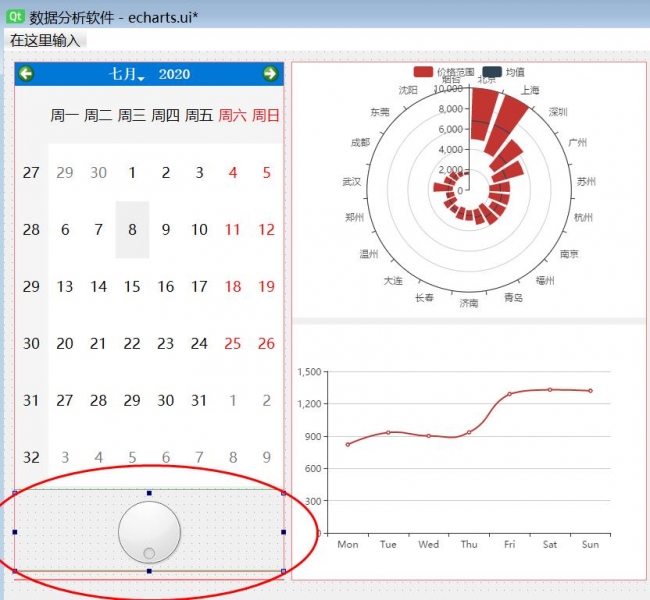Image resolution: width=650 pixels, height=600 pixels.
Task: Click the 周一 column header
Action: (x=65, y=116)
